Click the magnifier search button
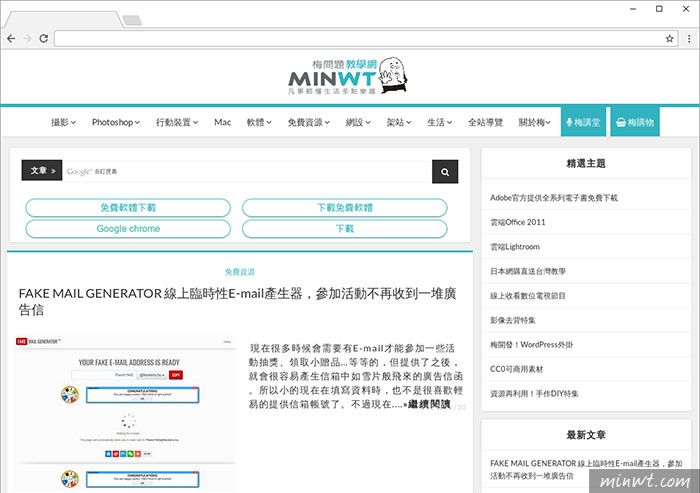 tap(445, 171)
